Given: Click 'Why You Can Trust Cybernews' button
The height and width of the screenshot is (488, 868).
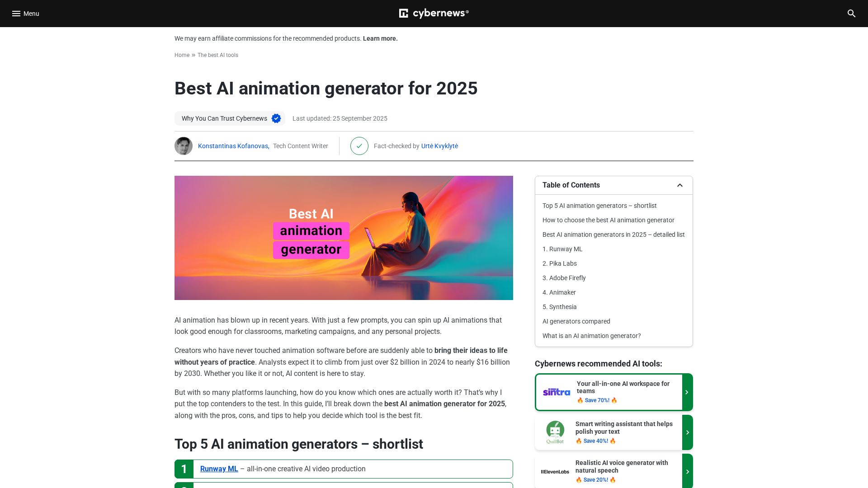Looking at the screenshot, I should coord(224,118).
